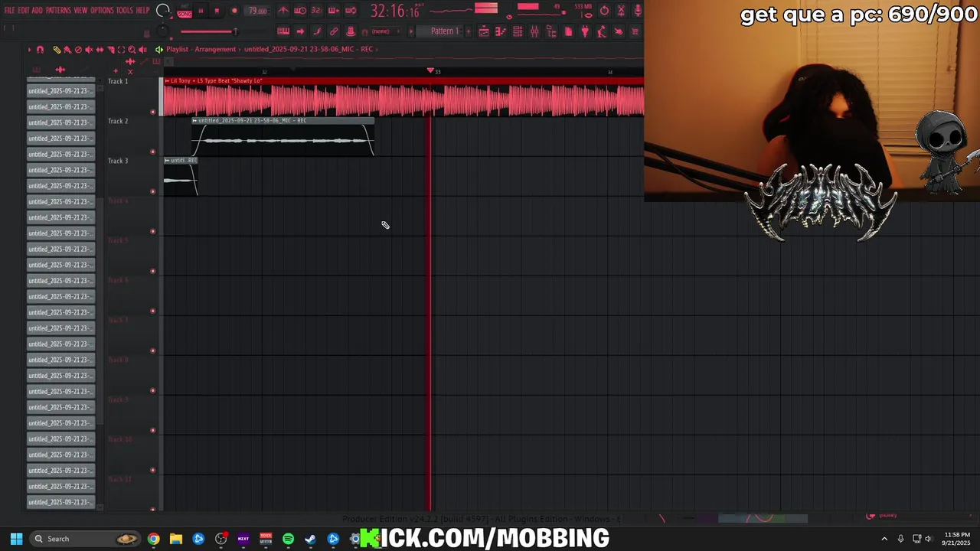Open the plugin picker plug icon

coord(585,31)
